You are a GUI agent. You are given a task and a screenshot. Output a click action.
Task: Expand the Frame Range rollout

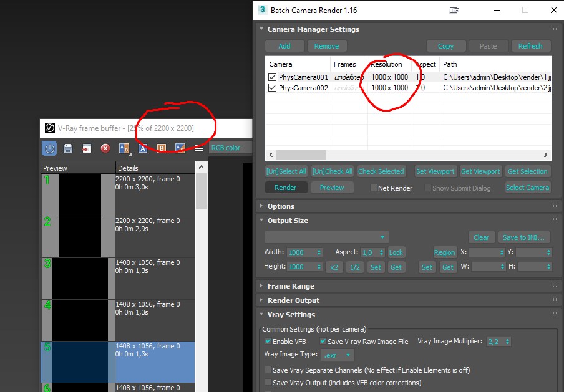261,285
